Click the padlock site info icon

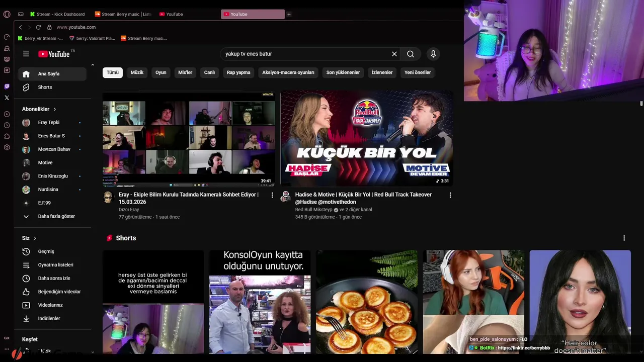(49, 27)
